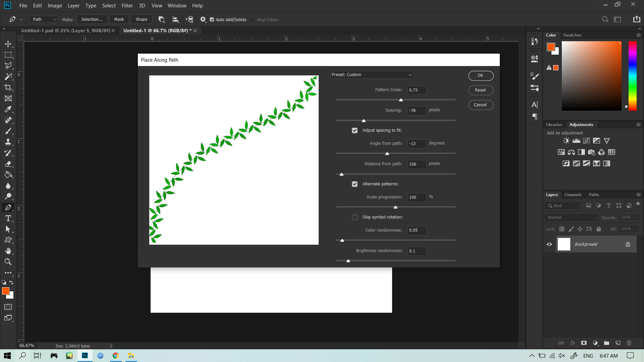Uncheck Adjust spacing to fit
644x362 pixels.
point(355,130)
